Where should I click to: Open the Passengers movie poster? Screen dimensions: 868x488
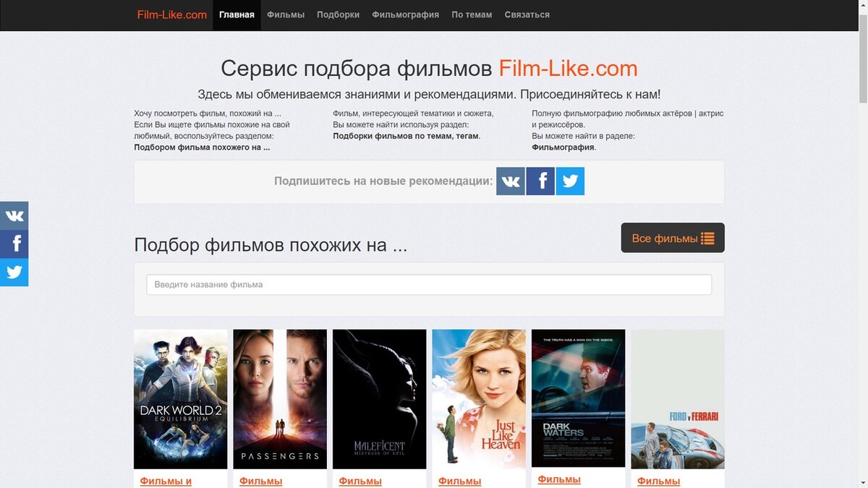coord(280,399)
